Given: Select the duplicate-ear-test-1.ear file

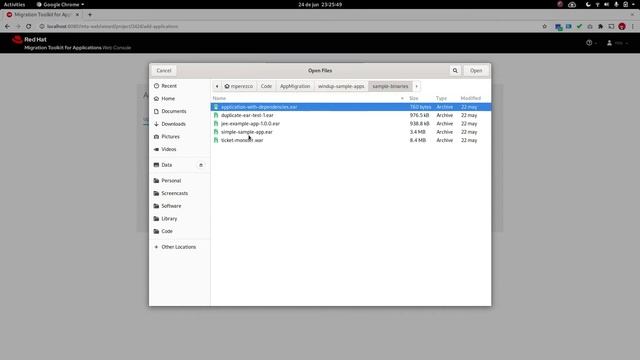Looking at the screenshot, I should coord(351,116).
